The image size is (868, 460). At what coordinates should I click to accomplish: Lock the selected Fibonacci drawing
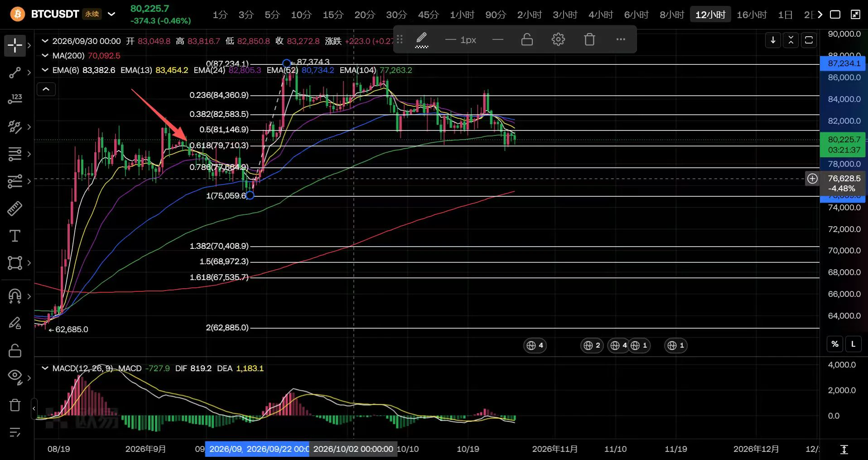pos(527,40)
